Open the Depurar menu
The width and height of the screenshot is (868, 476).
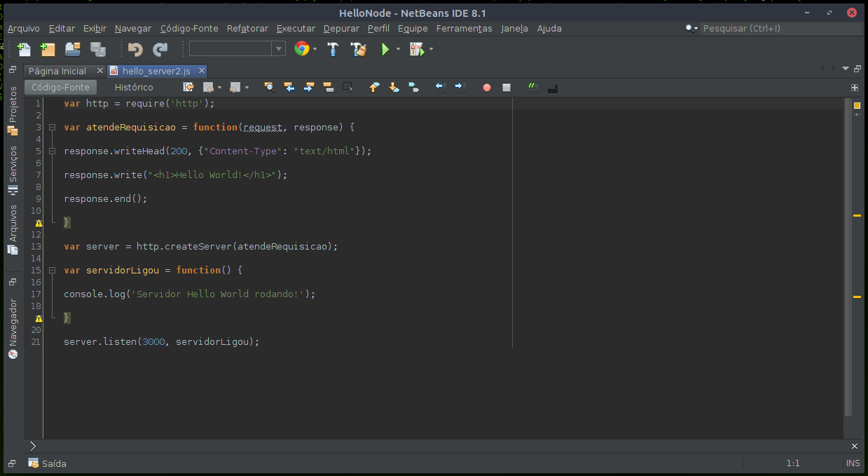click(341, 29)
